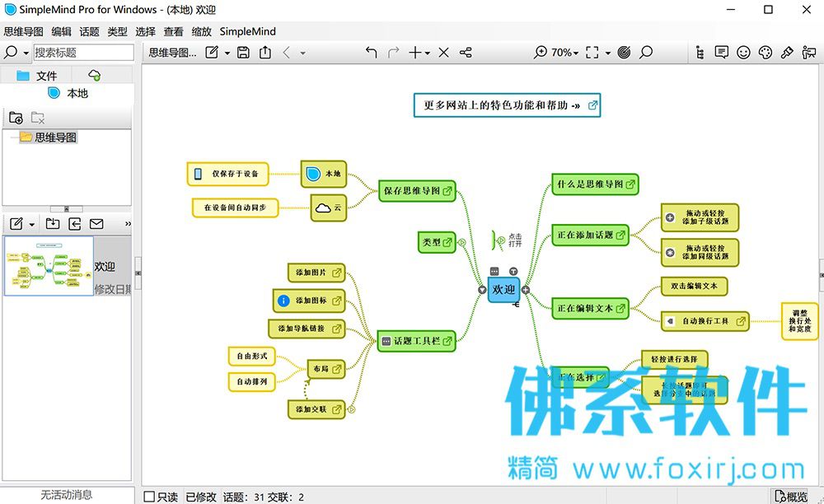Image resolution: width=824 pixels, height=504 pixels.
Task: Open the 缩放 menu
Action: tap(201, 31)
